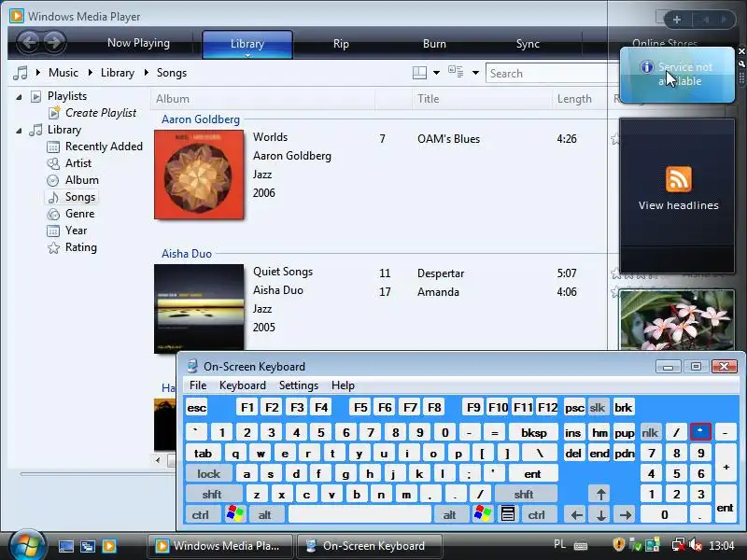Go forward with the Media Player forward arrow
The image size is (747, 560).
(54, 42)
